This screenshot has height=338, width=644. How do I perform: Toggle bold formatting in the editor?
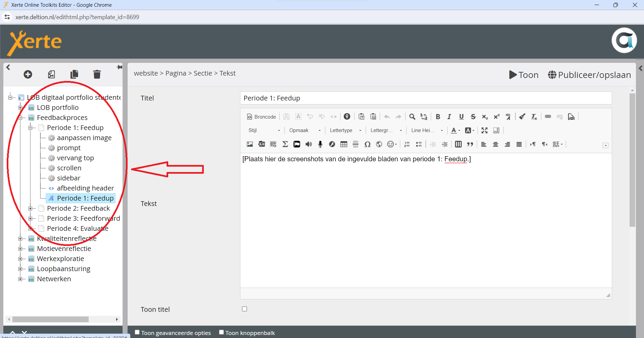coord(438,117)
